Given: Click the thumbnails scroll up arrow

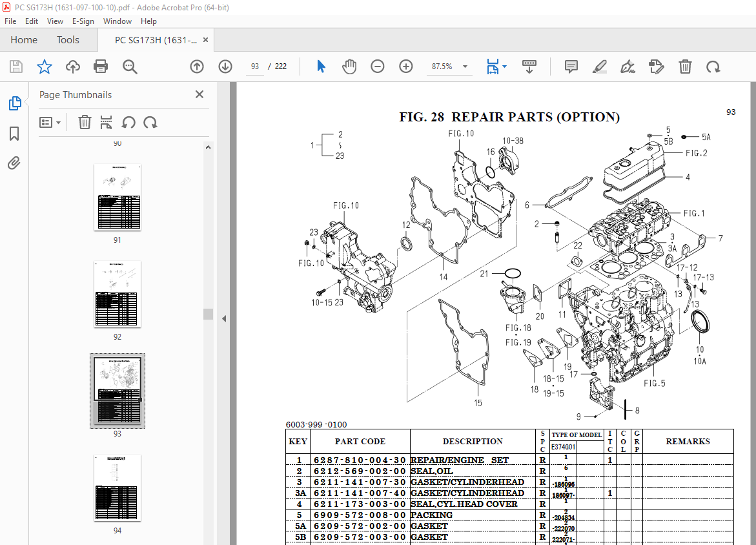Looking at the screenshot, I should point(209,147).
